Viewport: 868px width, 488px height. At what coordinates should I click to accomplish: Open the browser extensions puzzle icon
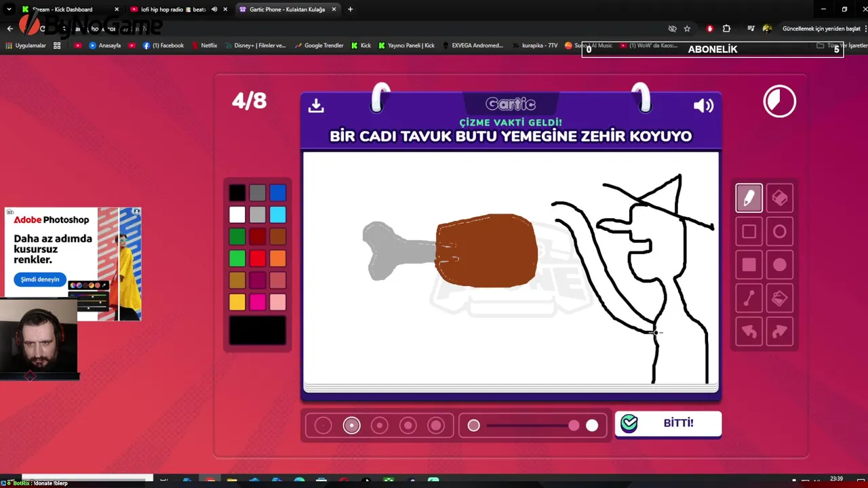(726, 28)
